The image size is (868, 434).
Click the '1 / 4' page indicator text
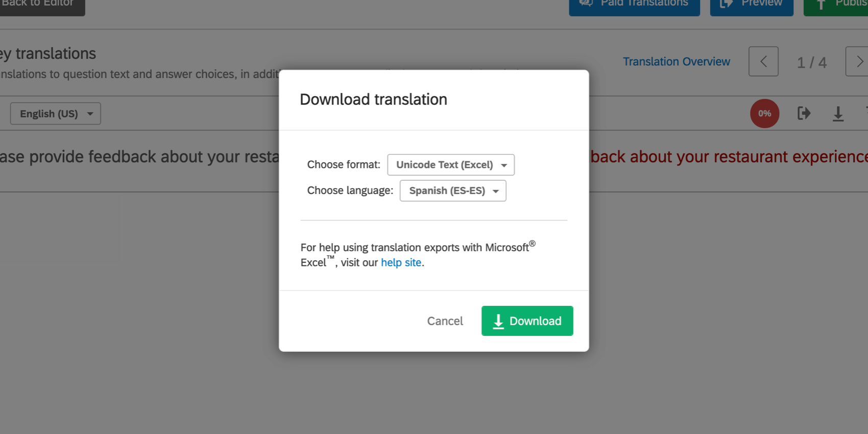(812, 62)
